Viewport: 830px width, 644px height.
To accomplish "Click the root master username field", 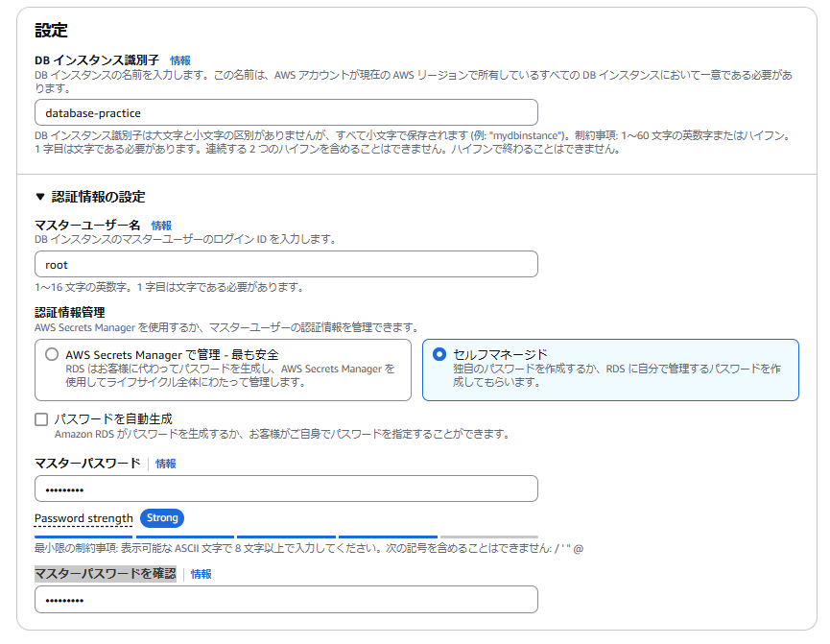I will pyautogui.click(x=285, y=265).
